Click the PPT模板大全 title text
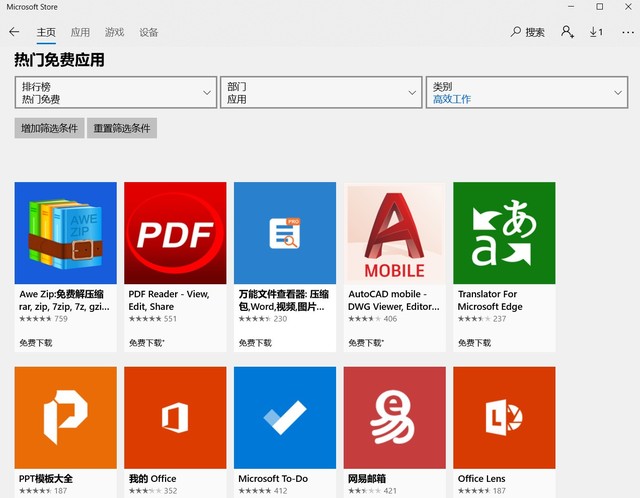640x498 pixels. point(46,478)
